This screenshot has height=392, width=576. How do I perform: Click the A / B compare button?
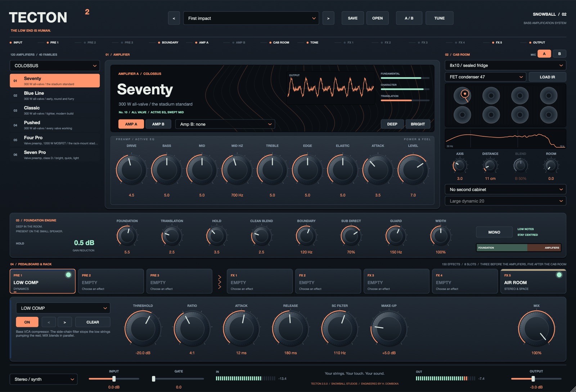(409, 18)
